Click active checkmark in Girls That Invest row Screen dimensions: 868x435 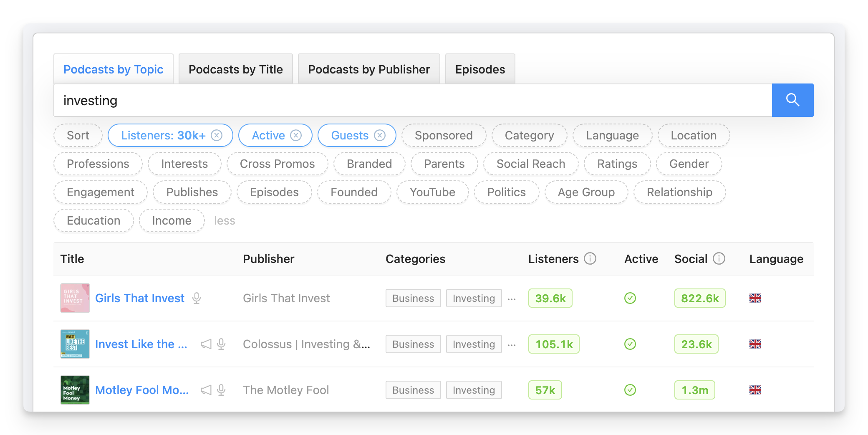point(630,298)
